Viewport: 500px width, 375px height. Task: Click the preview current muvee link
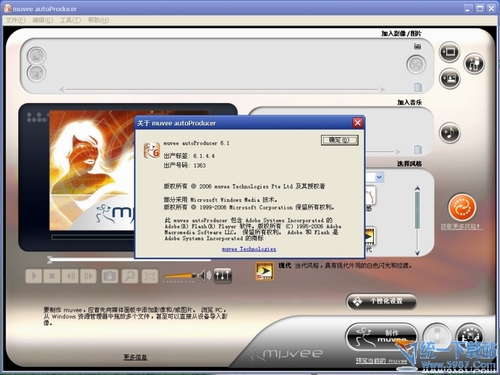[381, 361]
